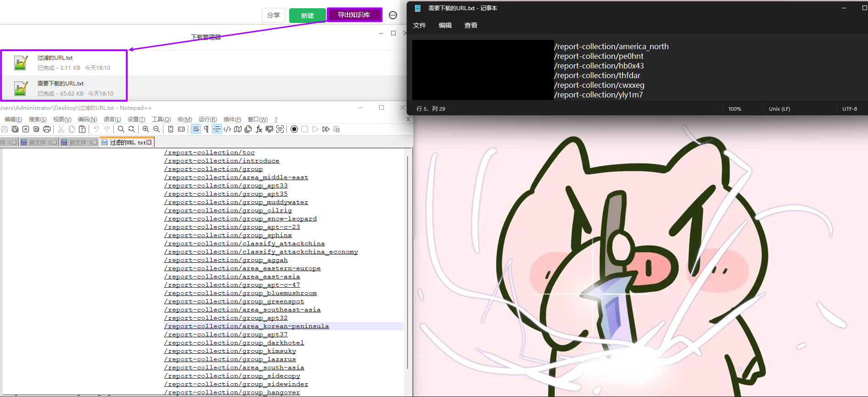Open 文件 menu in Notepad 记事本
This screenshot has width=868, height=397.
coord(420,25)
